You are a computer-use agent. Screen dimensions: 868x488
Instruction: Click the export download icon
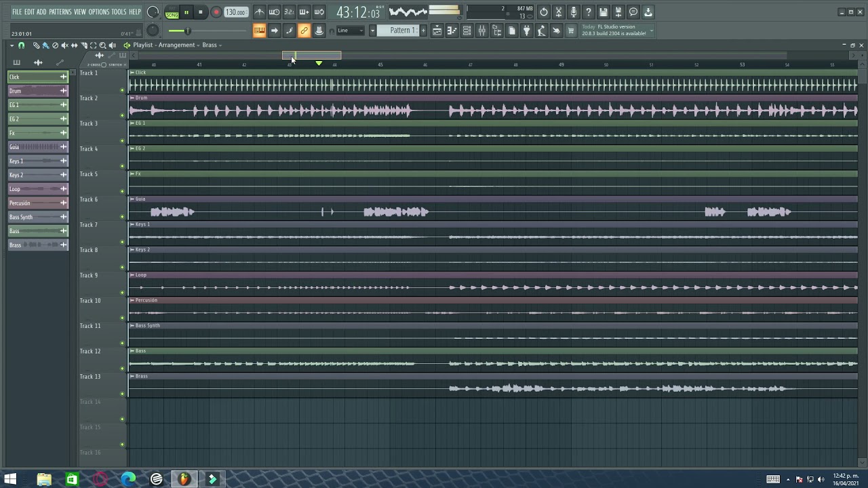pyautogui.click(x=648, y=12)
